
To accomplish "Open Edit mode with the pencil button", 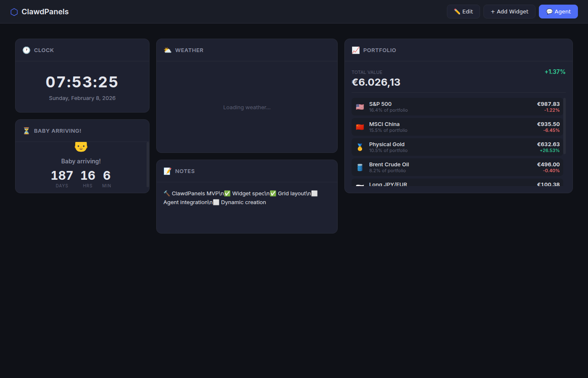I will click(x=463, y=11).
